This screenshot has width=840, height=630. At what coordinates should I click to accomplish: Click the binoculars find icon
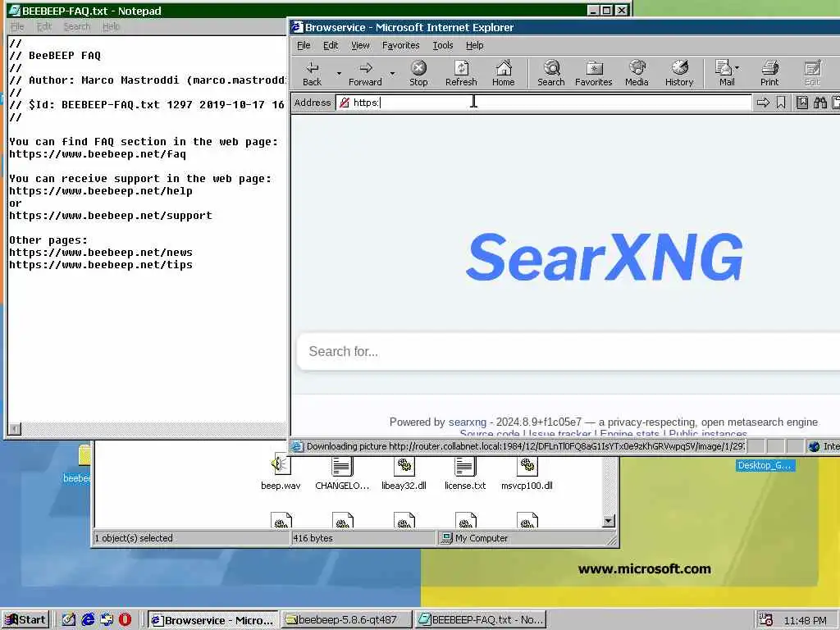pyautogui.click(x=819, y=103)
